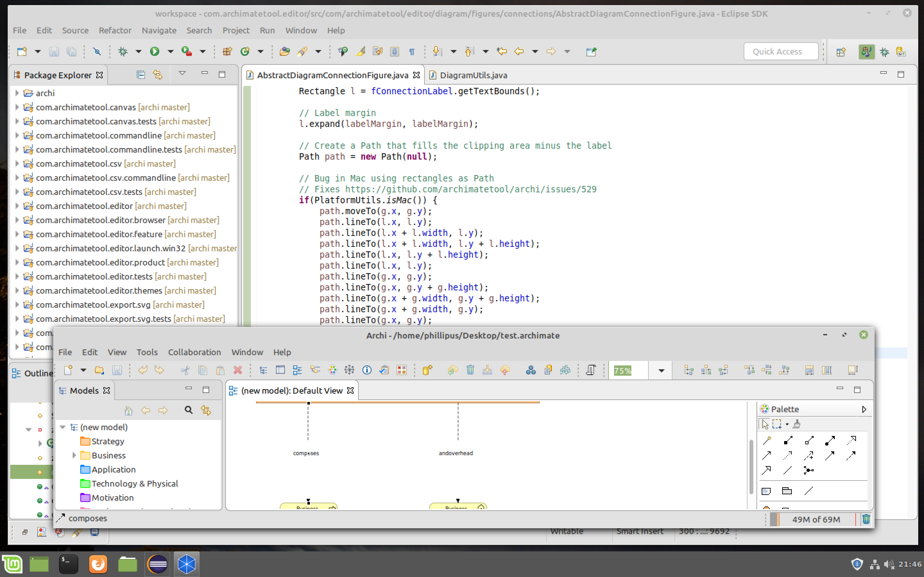Click inside the Quick Access field
924x577 pixels.
tap(781, 51)
